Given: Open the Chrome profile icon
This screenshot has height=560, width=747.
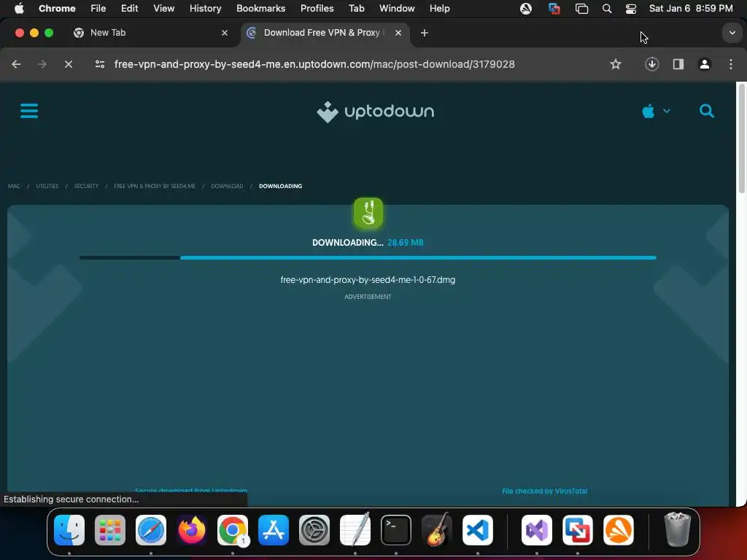Looking at the screenshot, I should pos(705,64).
